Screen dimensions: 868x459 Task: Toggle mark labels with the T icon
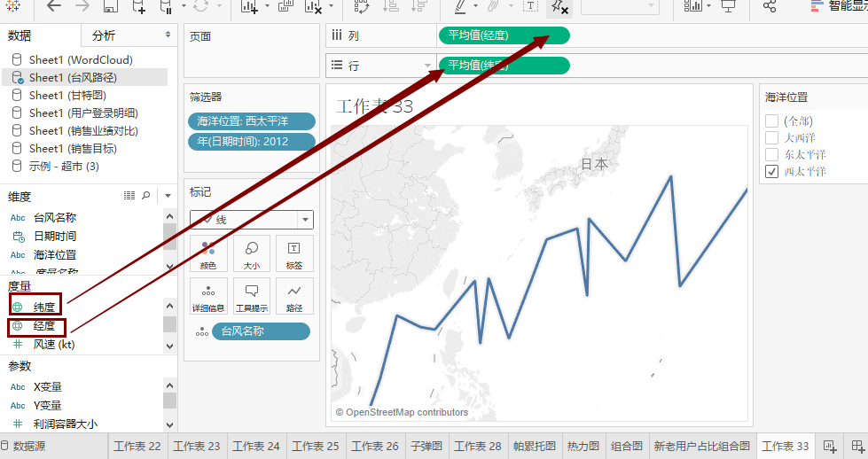click(x=530, y=6)
